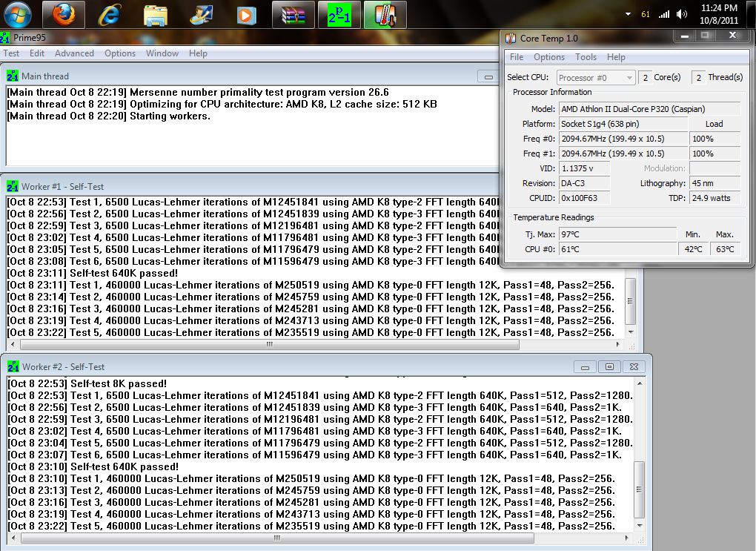This screenshot has width=756, height=551.
Task: Open Prime95 Edit menu
Action: click(x=36, y=53)
